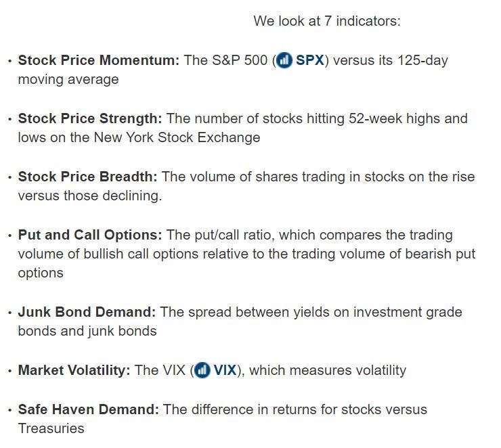
Task: Select the 'Stock Price Strength' bold label
Action: click(90, 118)
